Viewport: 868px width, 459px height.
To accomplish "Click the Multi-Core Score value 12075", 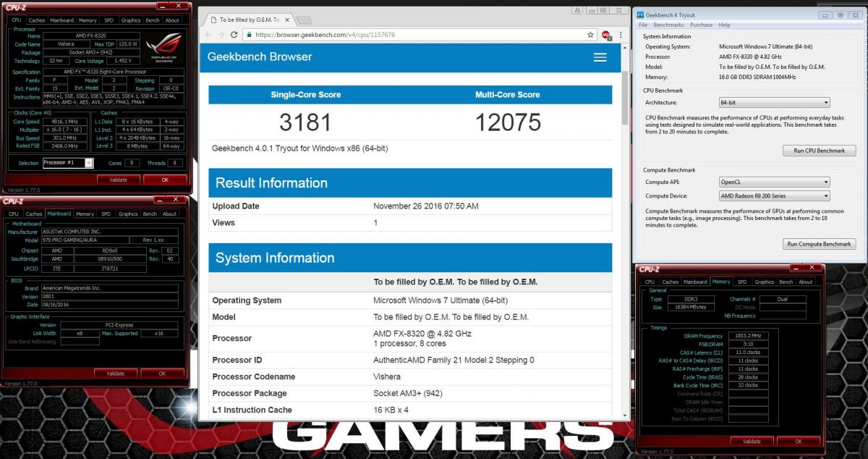I will click(508, 122).
